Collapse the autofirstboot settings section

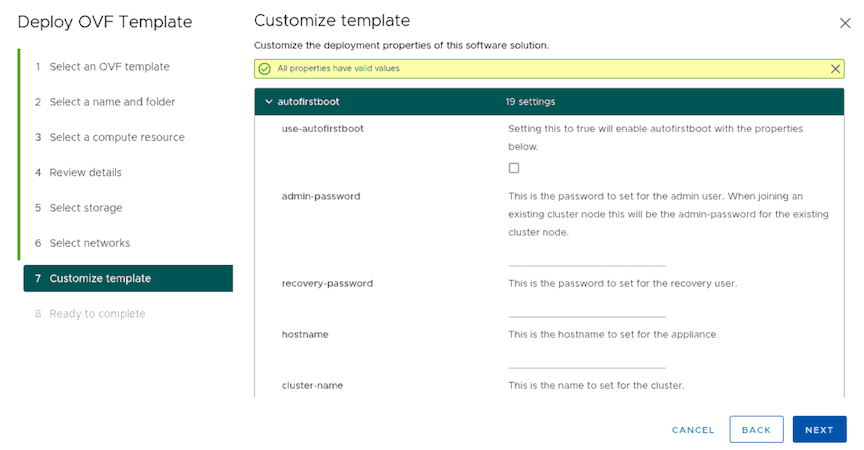[x=269, y=102]
